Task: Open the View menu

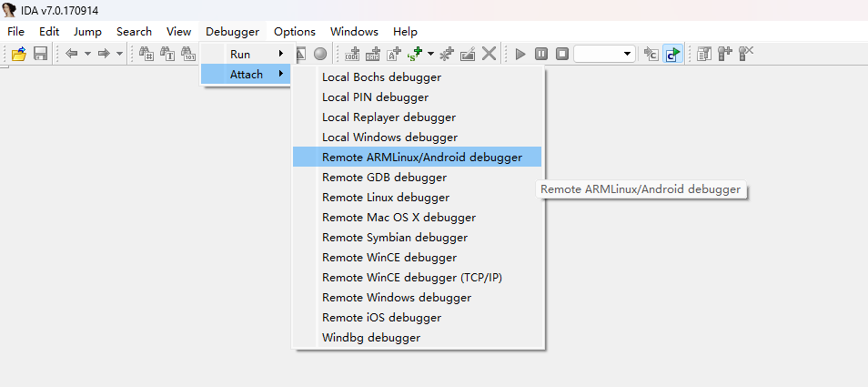Action: click(179, 32)
